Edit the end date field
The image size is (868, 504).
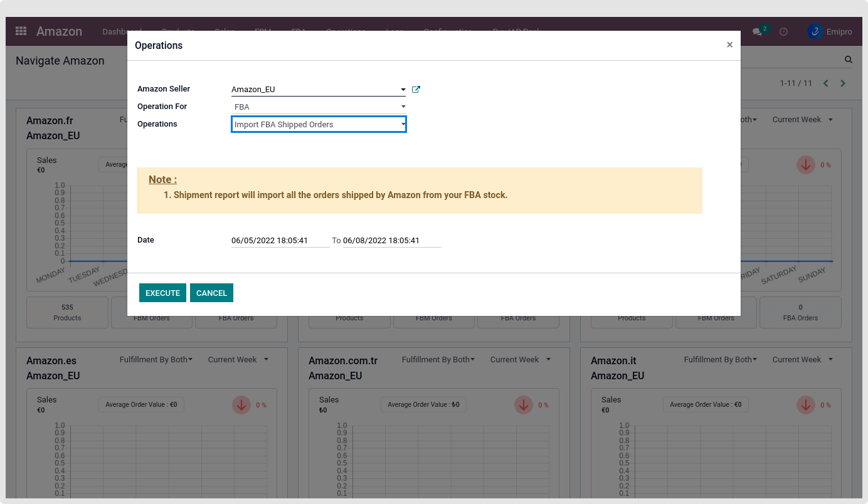[391, 241]
